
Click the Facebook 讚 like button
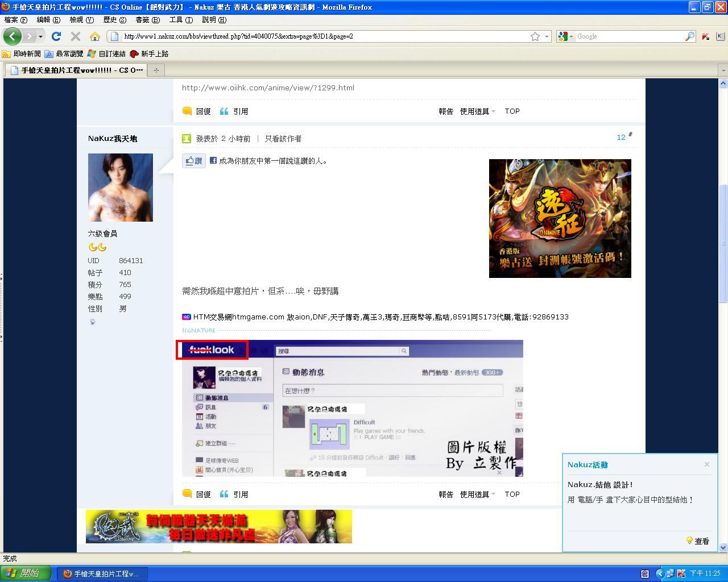click(193, 161)
